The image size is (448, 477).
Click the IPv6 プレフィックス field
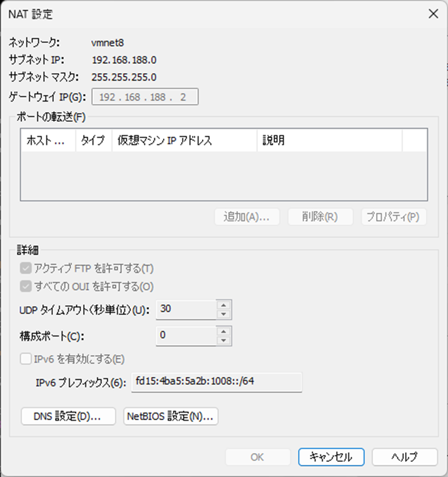click(216, 382)
